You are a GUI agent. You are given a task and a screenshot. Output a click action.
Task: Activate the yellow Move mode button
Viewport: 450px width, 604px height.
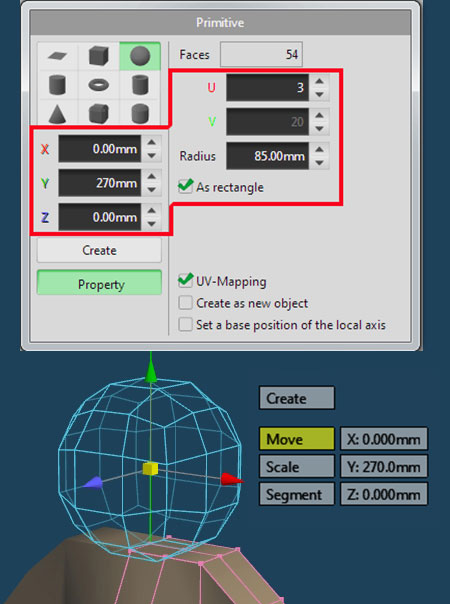pos(297,438)
